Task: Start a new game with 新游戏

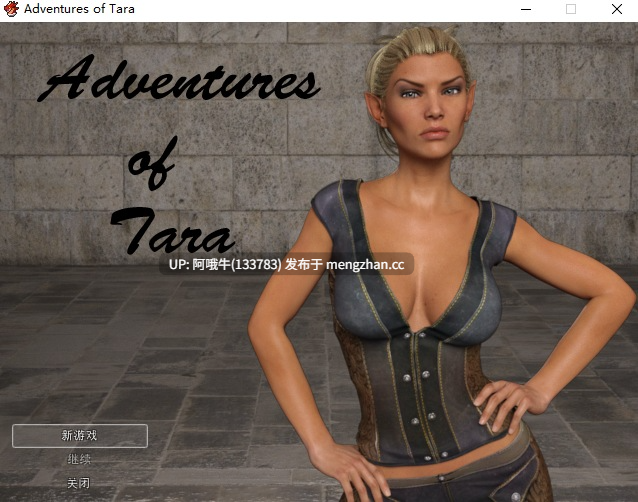Action: coord(80,436)
